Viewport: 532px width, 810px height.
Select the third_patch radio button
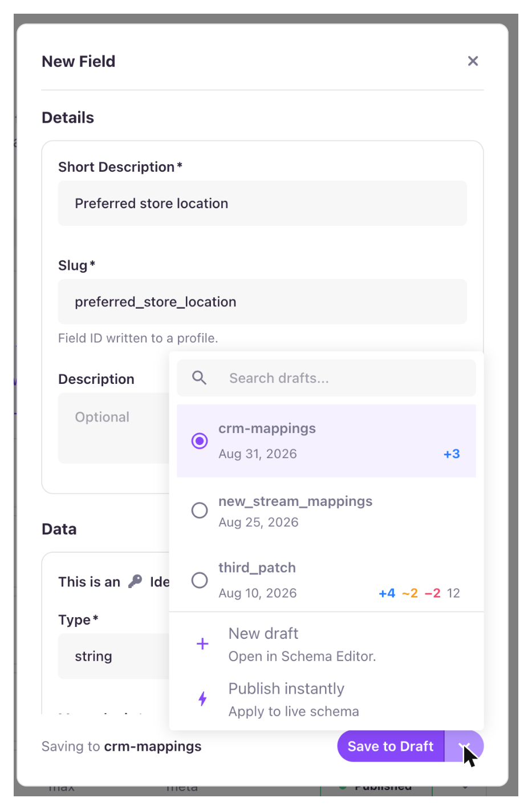pos(200,580)
